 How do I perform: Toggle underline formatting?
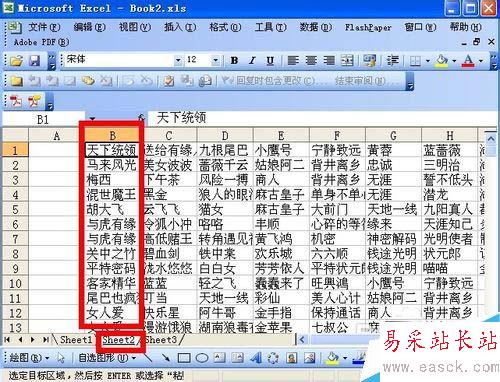pos(270,60)
